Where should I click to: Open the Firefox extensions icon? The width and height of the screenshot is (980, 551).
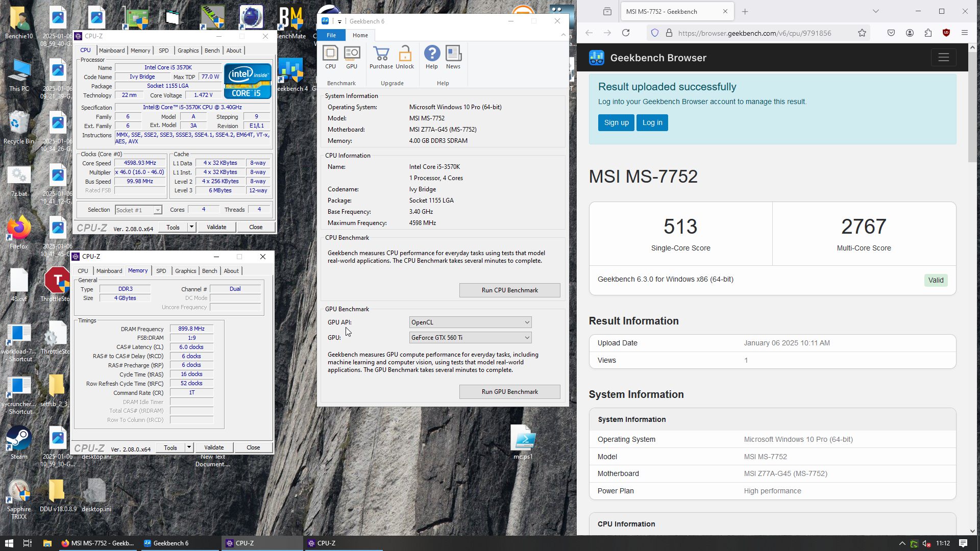tap(928, 33)
